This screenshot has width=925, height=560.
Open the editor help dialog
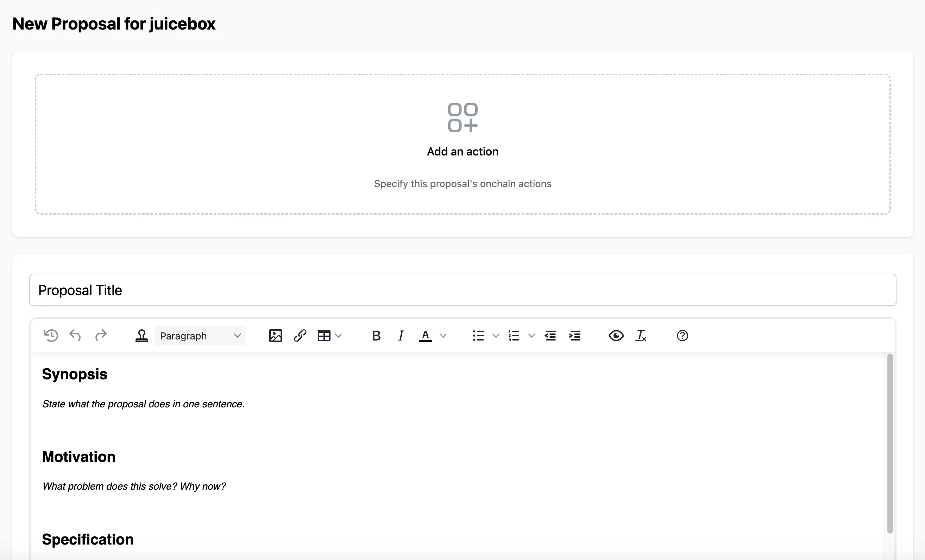point(682,336)
